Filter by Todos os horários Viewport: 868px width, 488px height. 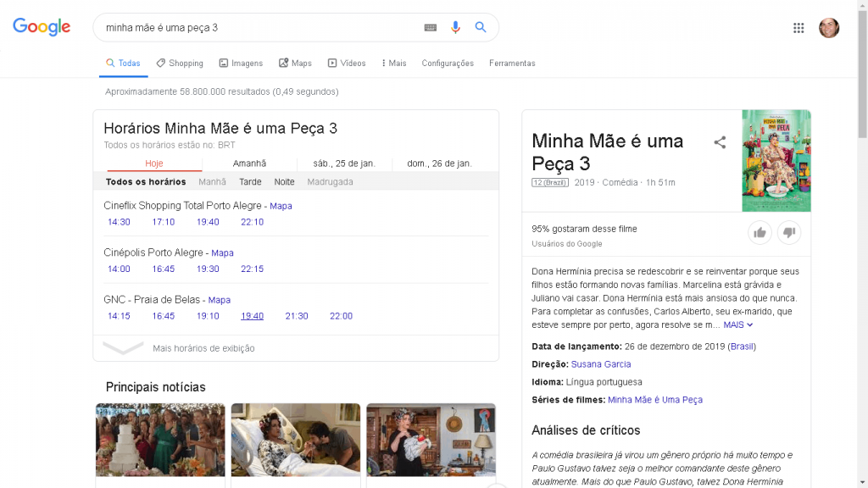tap(146, 181)
